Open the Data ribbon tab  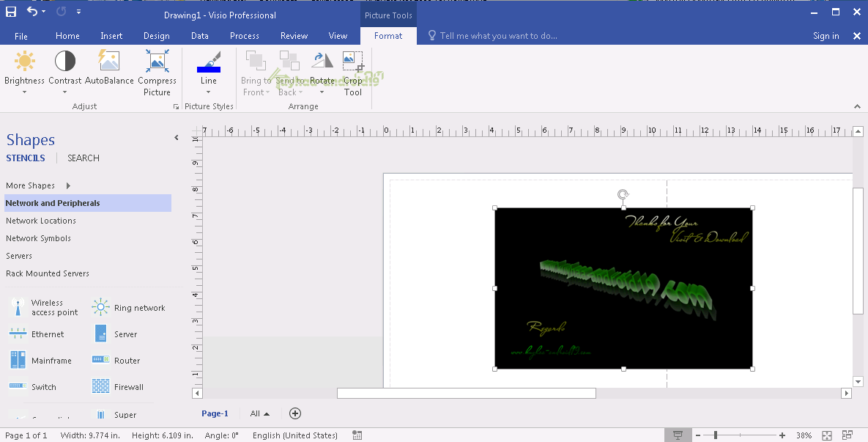tap(200, 36)
